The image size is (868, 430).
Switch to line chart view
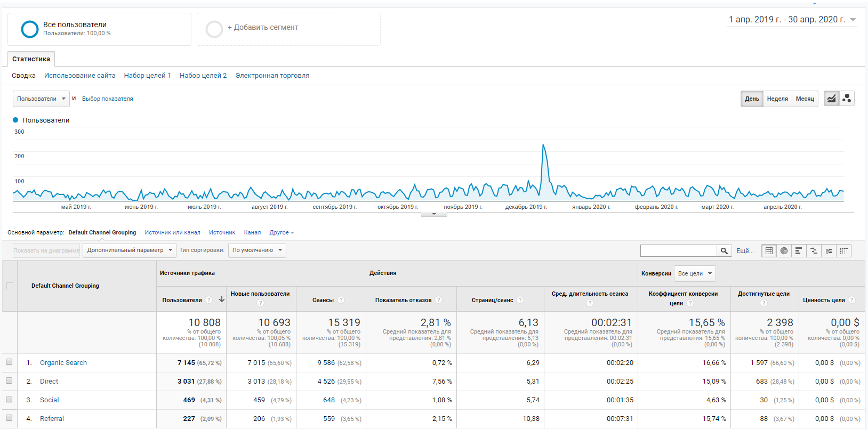(831, 99)
